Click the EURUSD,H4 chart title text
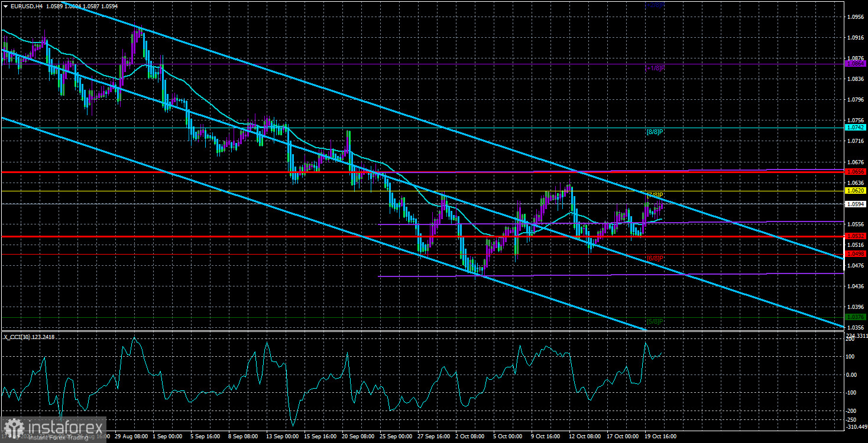868x443 pixels. [x=26, y=6]
